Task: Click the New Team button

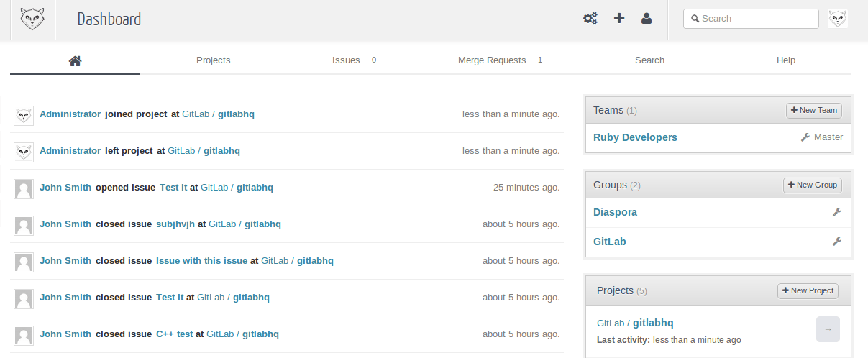Action: tap(813, 110)
